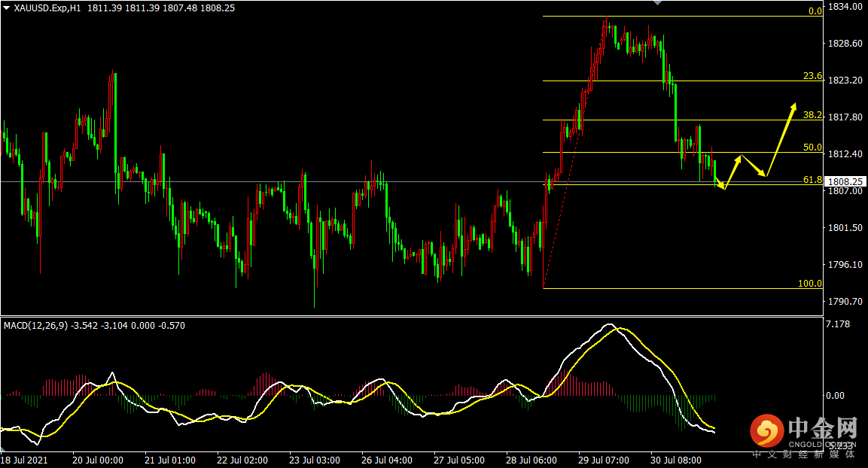This screenshot has width=868, height=468.
Task: Click the triangle icon before XAUUSD.Exp,H1
Action: point(7,8)
